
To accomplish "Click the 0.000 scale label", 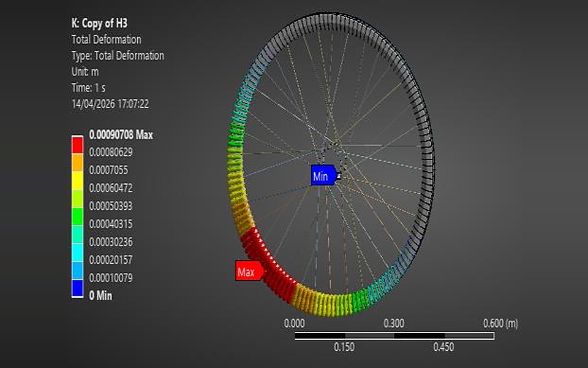I will (295, 323).
